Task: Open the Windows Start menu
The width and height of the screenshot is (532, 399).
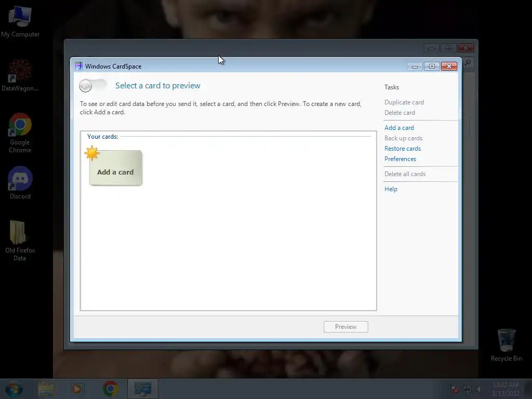Action: (x=14, y=389)
